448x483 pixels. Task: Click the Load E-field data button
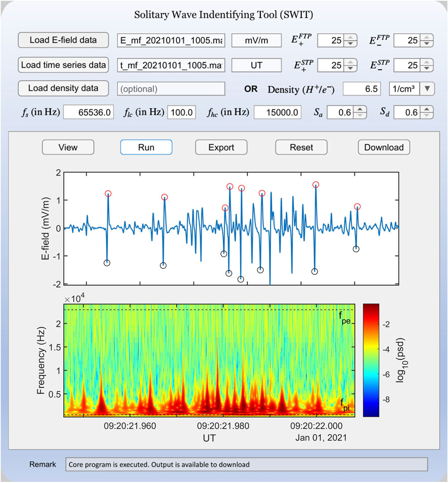click(63, 40)
